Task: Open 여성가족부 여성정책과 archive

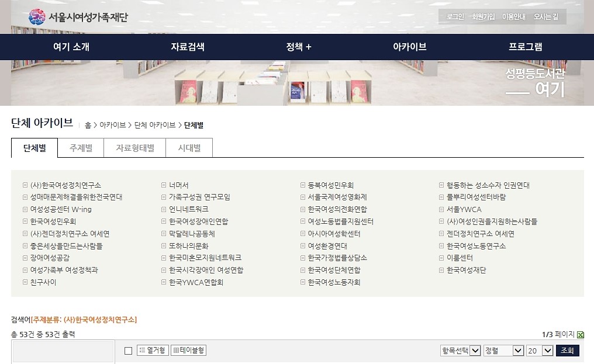Action: [x=64, y=270]
